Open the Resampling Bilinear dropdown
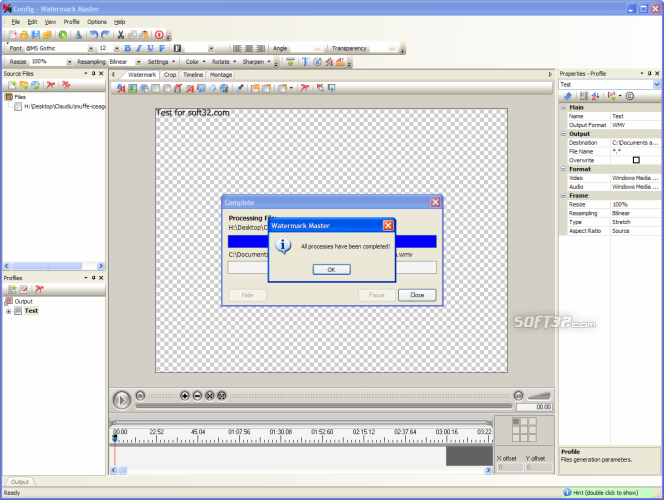Image resolution: width=664 pixels, height=500 pixels. [138, 62]
